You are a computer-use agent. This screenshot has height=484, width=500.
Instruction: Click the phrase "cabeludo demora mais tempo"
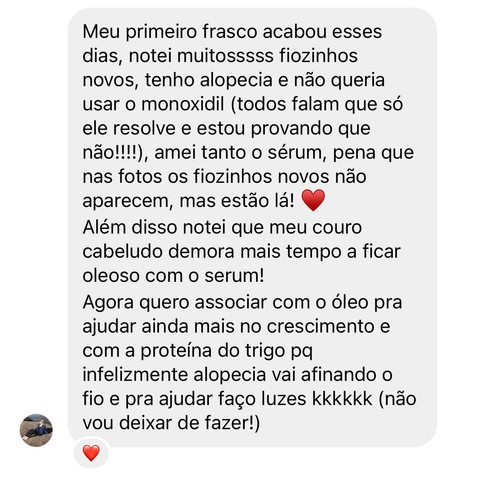[x=212, y=251]
